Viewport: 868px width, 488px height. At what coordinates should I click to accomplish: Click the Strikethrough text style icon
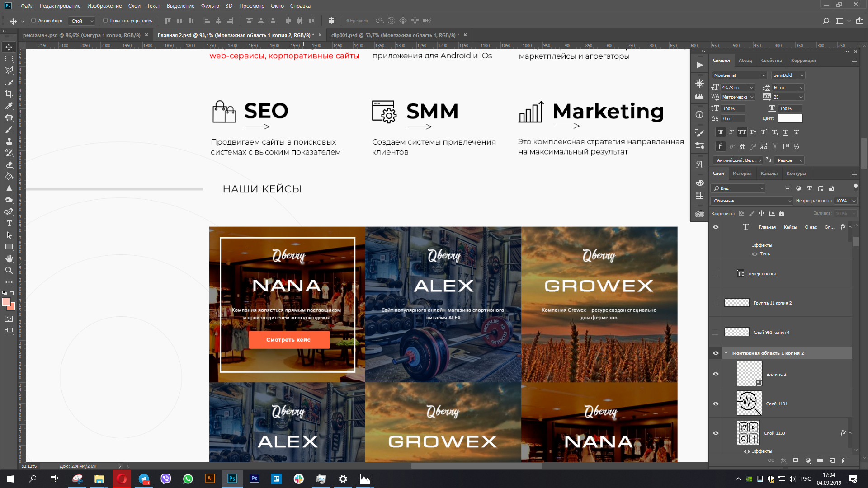pos(797,132)
